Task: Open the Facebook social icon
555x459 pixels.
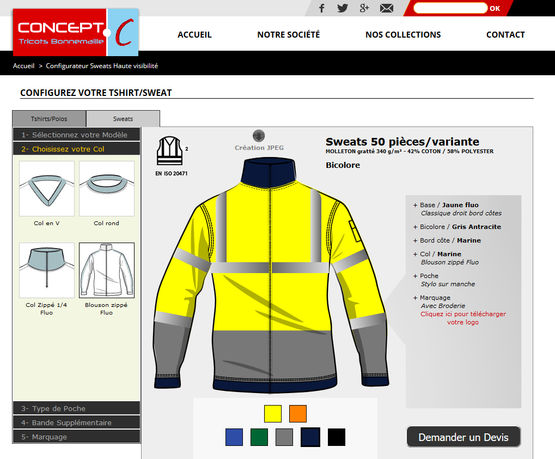Action: click(x=321, y=8)
